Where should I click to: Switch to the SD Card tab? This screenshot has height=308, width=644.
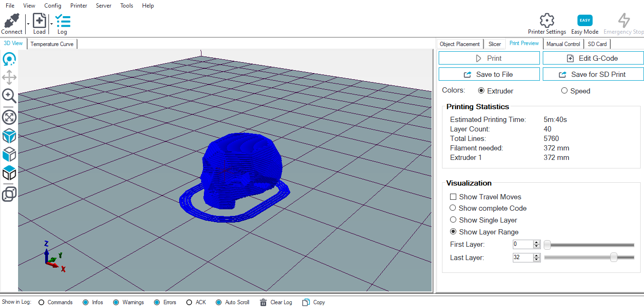point(597,44)
